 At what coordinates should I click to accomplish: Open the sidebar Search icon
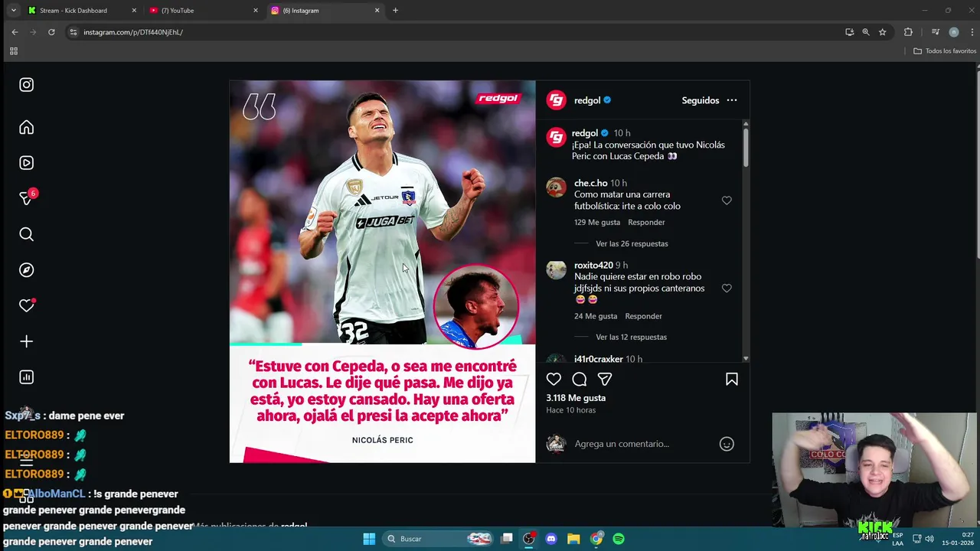27,234
